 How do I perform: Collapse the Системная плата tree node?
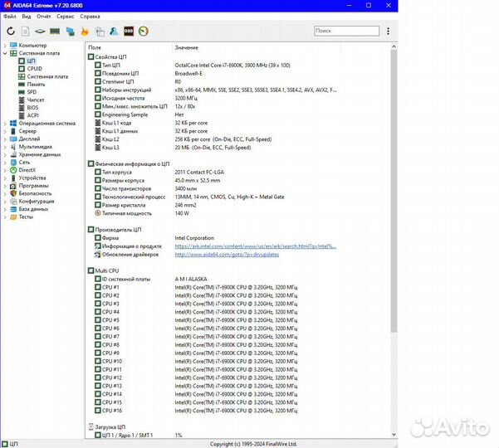pos(5,53)
